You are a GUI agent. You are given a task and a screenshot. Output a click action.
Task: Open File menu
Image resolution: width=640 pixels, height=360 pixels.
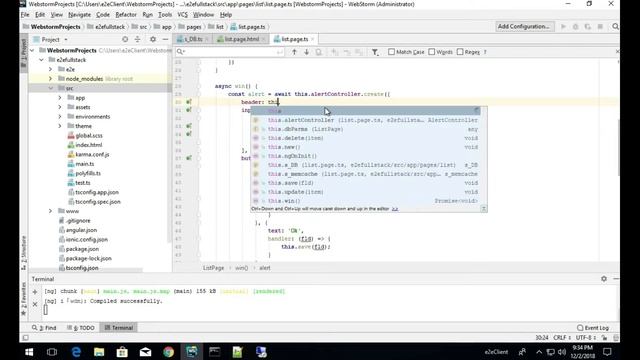(25, 15)
